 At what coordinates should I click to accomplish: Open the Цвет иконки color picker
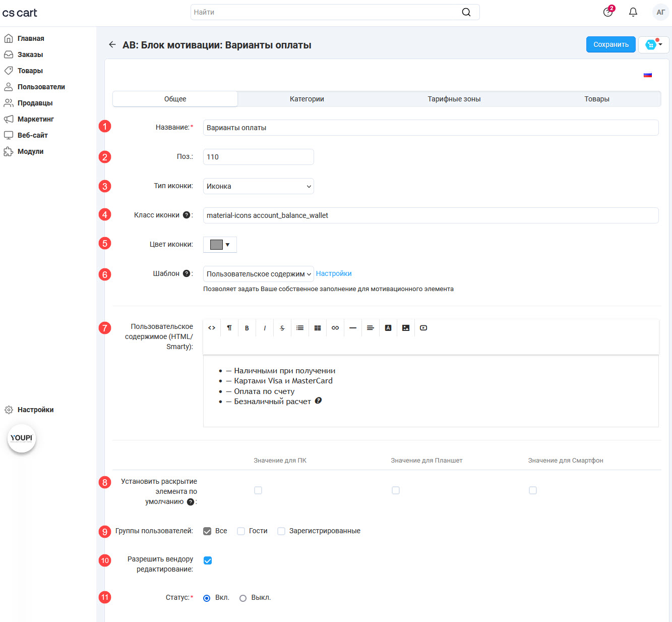tap(220, 245)
